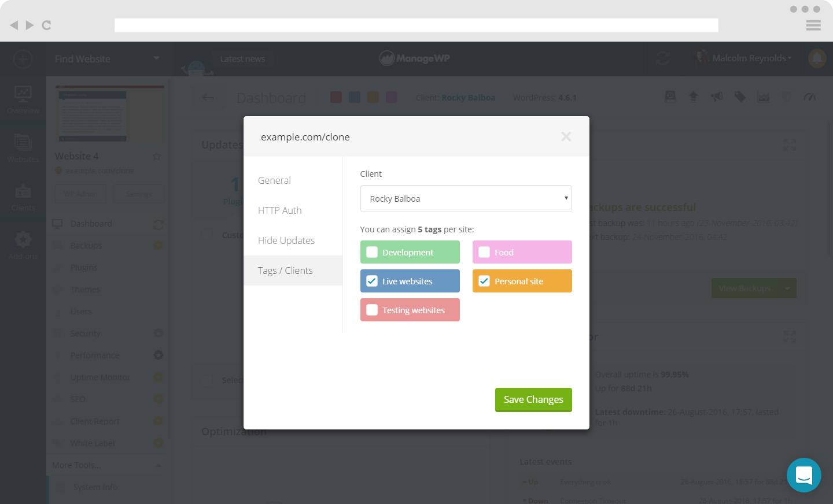The width and height of the screenshot is (833, 504).
Task: Click the analytics chart icon in toolbar
Action: point(764,97)
